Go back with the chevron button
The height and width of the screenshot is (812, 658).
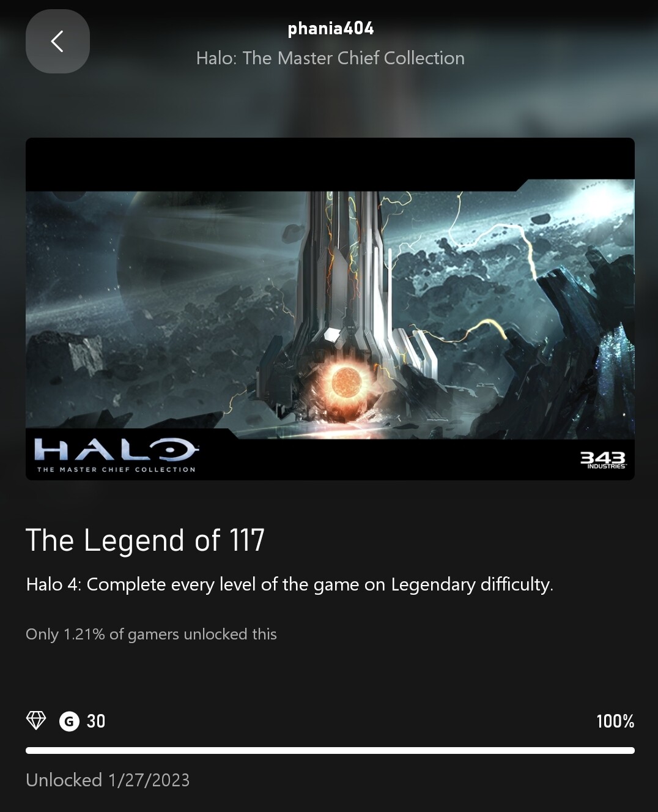pyautogui.click(x=57, y=42)
